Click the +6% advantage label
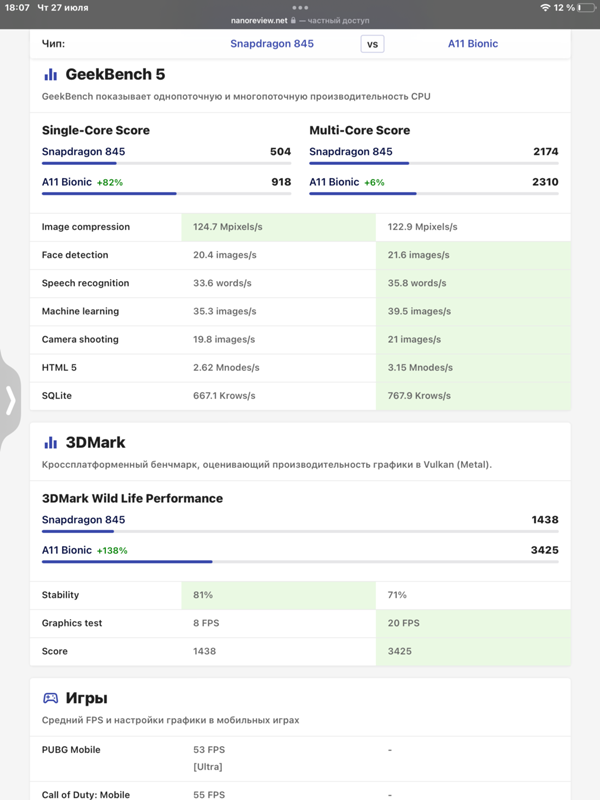Image resolution: width=600 pixels, height=800 pixels. coord(374,183)
